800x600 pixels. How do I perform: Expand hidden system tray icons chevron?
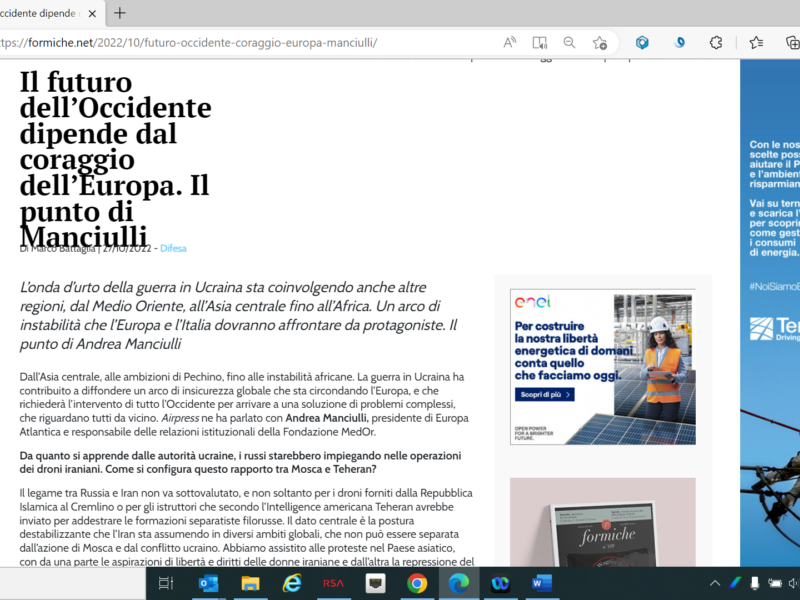point(715,583)
